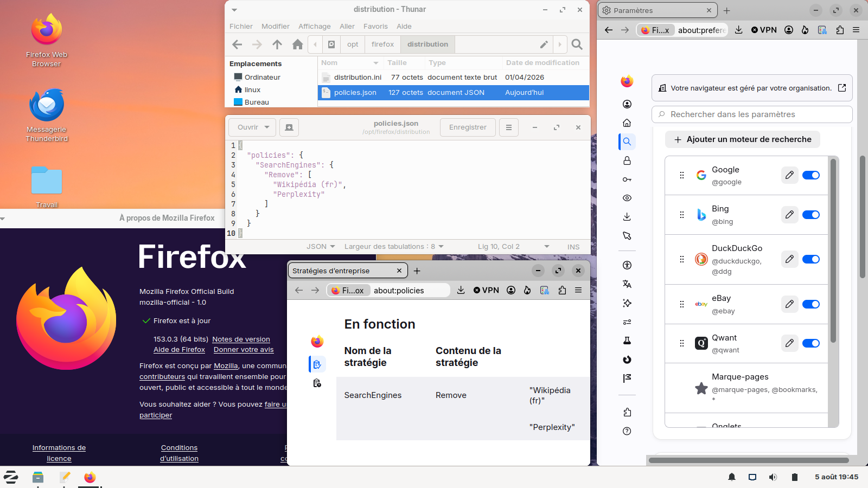This screenshot has width=868, height=488.
Task: Click the Enregistrer button
Action: click(468, 127)
